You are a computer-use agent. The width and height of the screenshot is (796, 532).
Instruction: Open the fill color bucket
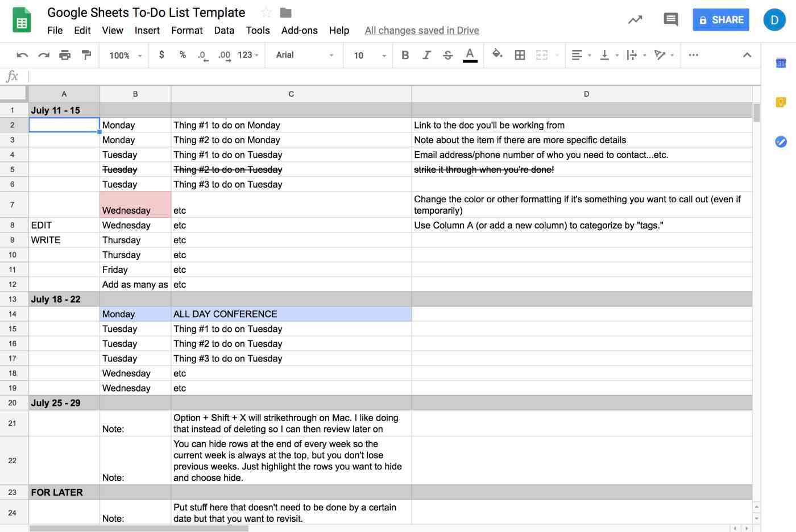click(498, 55)
